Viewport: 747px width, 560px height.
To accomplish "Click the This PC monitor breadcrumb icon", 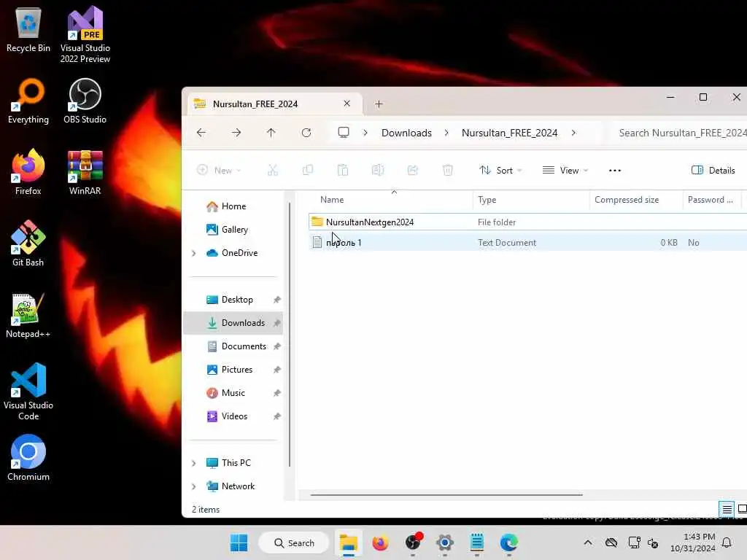I will point(344,133).
